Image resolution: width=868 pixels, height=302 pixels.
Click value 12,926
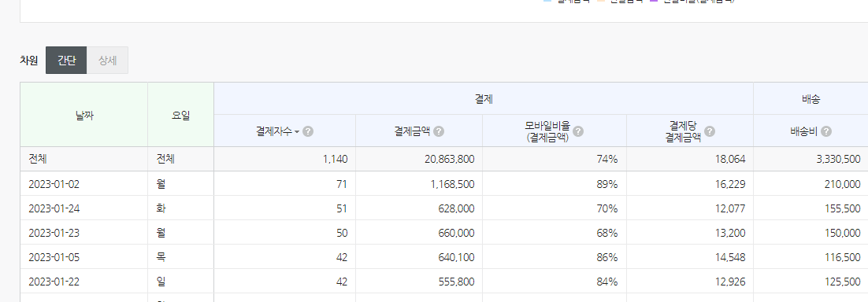pos(731,282)
